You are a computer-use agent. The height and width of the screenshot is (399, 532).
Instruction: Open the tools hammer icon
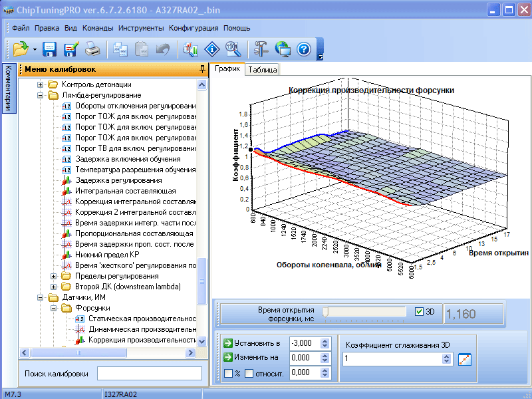pos(261,49)
